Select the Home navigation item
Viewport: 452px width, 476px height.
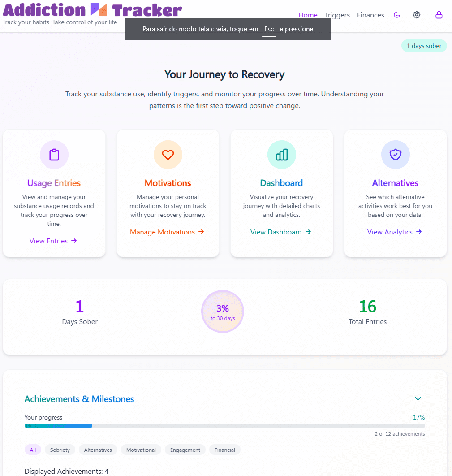(308, 15)
